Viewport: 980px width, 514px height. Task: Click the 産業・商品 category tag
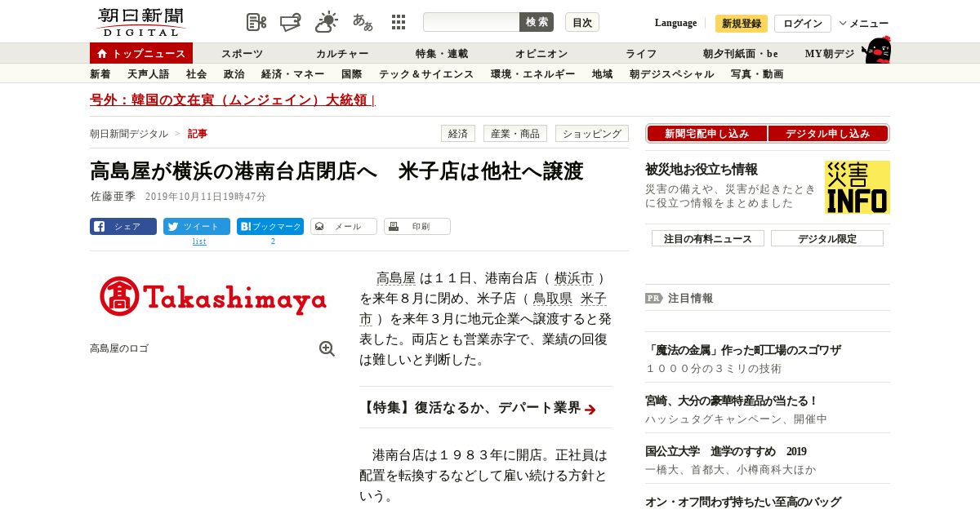[x=515, y=134]
